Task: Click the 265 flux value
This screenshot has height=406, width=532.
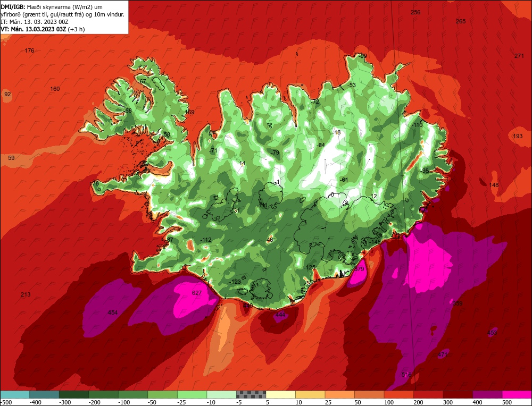Action: click(x=461, y=21)
